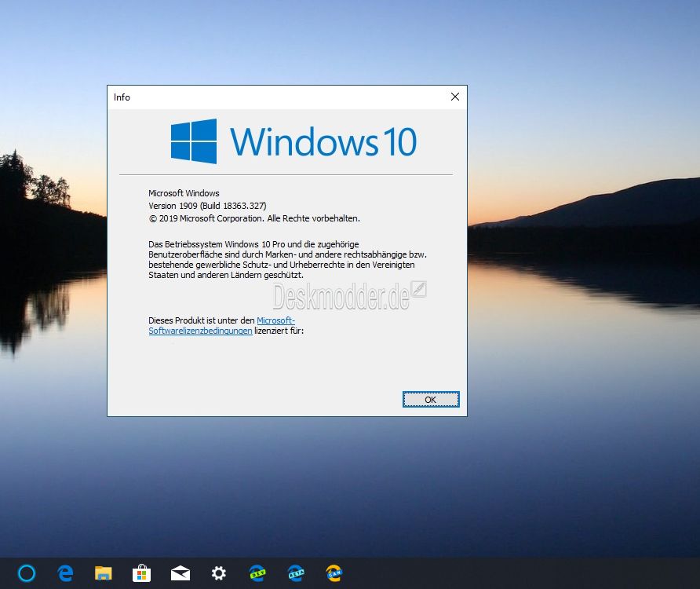Screen dimensions: 700x589
Task: Click the Windows 10 logo image
Action: (293, 141)
